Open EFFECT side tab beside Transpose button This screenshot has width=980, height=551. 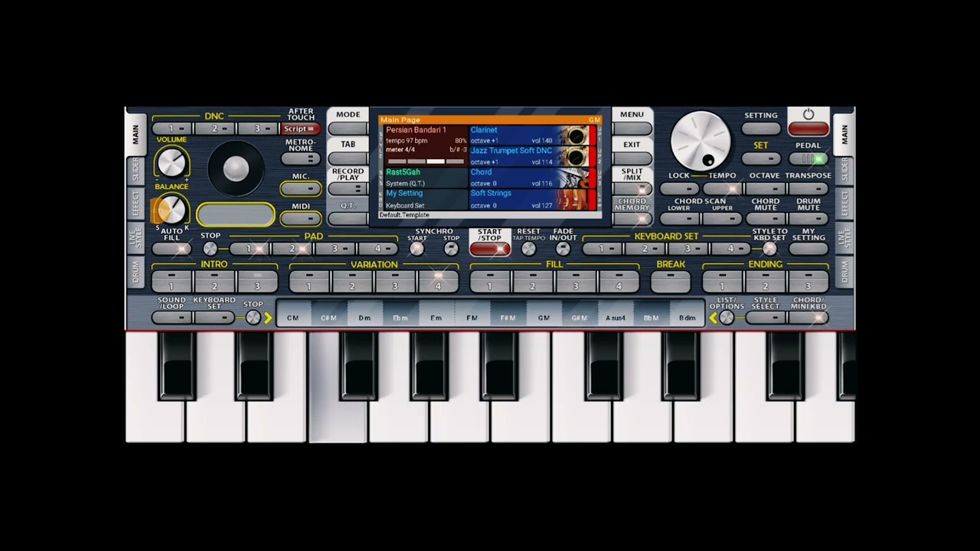844,204
